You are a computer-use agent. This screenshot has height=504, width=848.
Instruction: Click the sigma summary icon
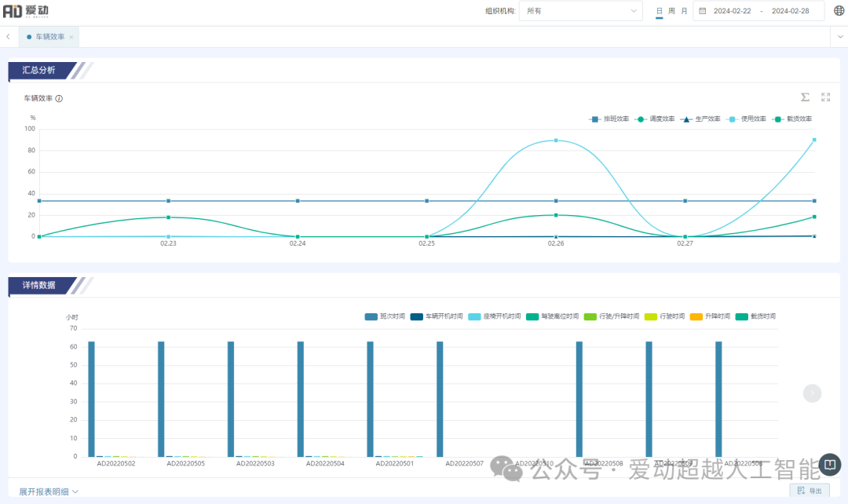[805, 97]
